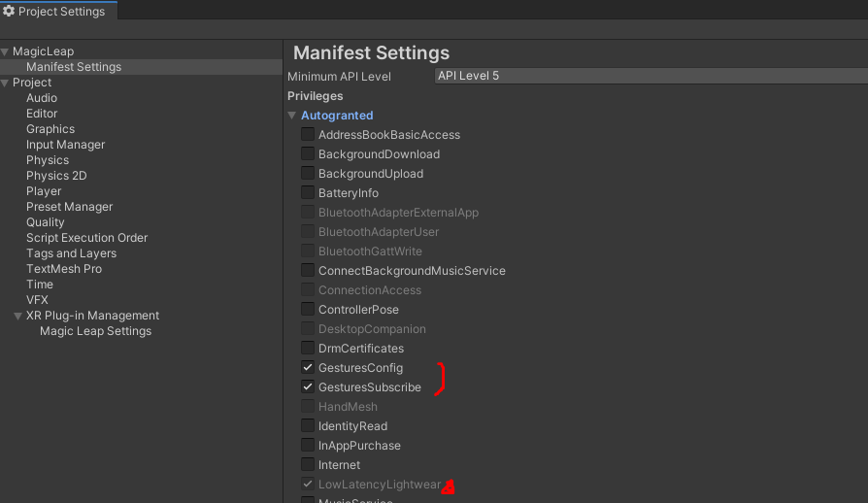Enable the BackgroundDownload checkbox

(x=308, y=154)
